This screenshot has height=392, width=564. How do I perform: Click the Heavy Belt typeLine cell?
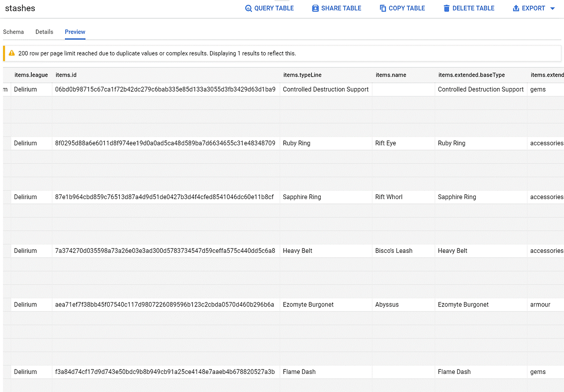pos(326,251)
